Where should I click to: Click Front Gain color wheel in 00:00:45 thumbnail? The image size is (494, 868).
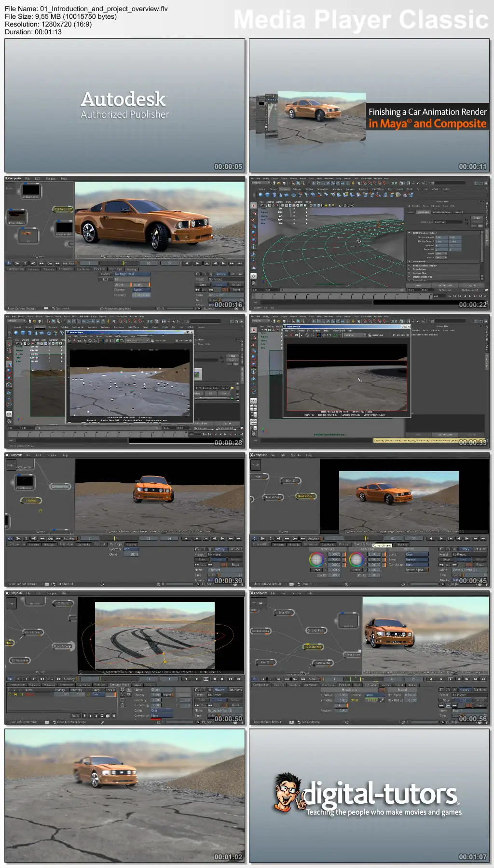pyautogui.click(x=316, y=560)
